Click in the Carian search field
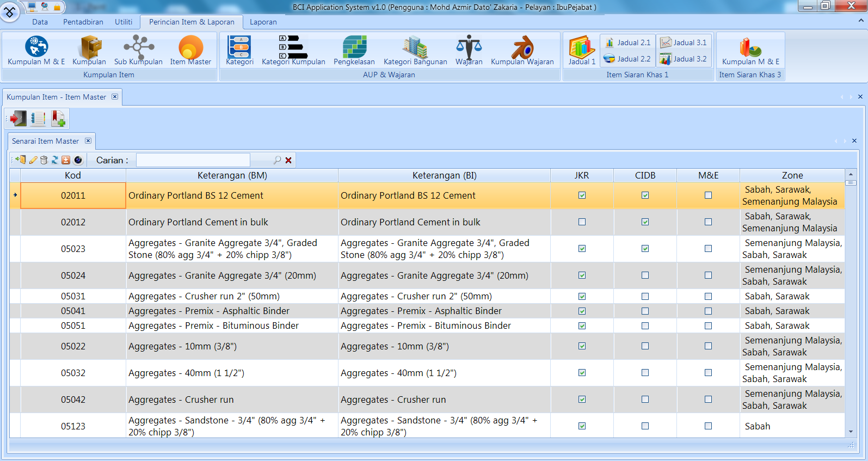 tap(193, 160)
